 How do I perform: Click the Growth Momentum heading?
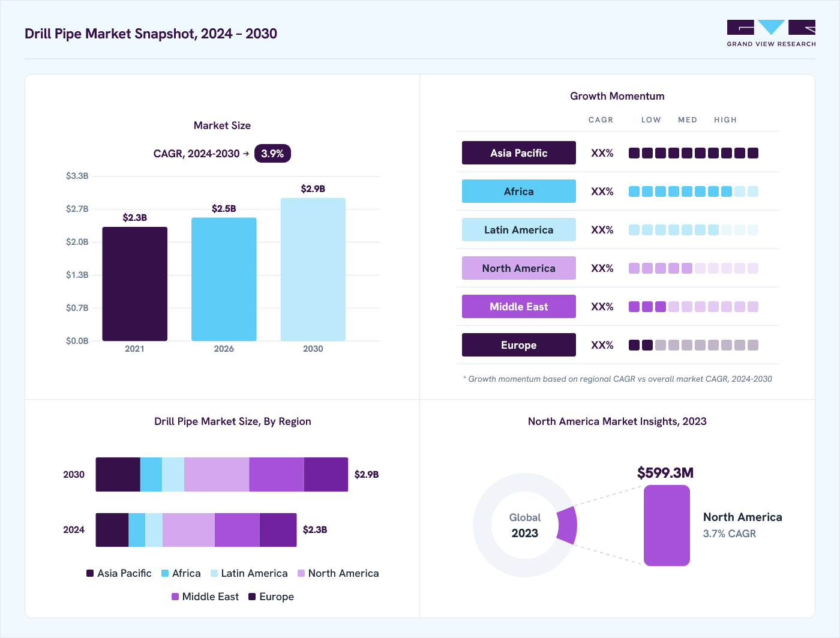[617, 96]
